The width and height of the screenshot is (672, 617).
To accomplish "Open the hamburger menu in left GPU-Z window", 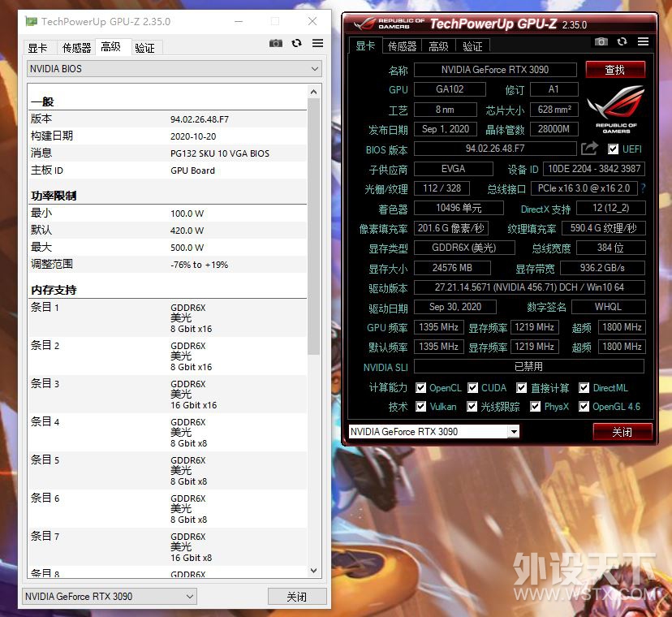I will point(317,43).
